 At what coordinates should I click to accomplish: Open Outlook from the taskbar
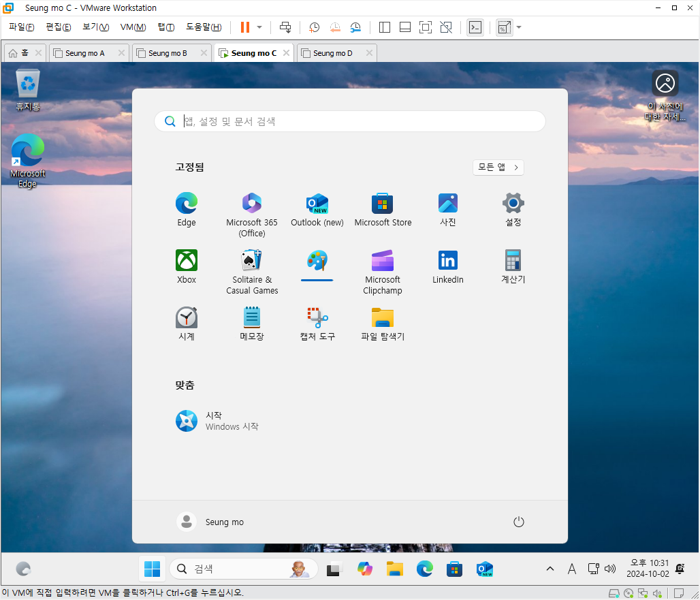(x=484, y=569)
